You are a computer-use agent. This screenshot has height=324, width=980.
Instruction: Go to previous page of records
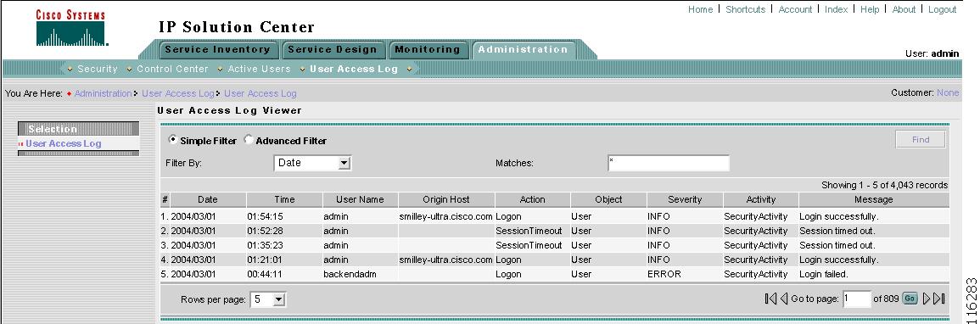point(783,299)
